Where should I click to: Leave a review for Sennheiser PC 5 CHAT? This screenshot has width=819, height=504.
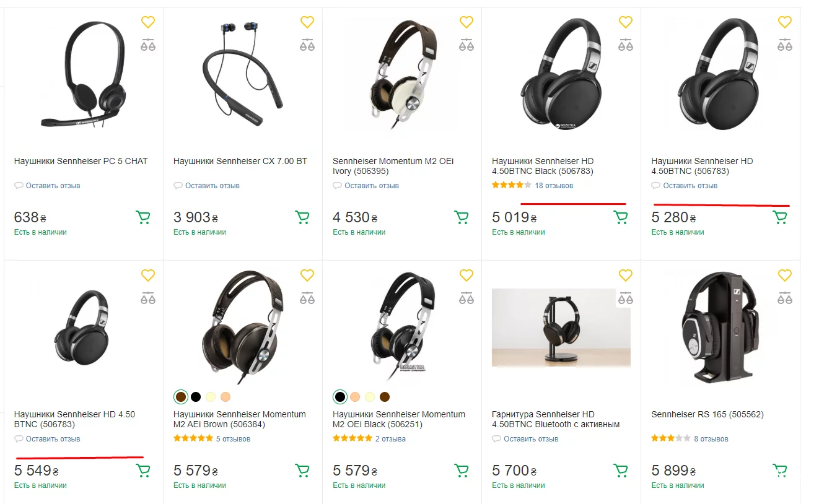tap(53, 185)
